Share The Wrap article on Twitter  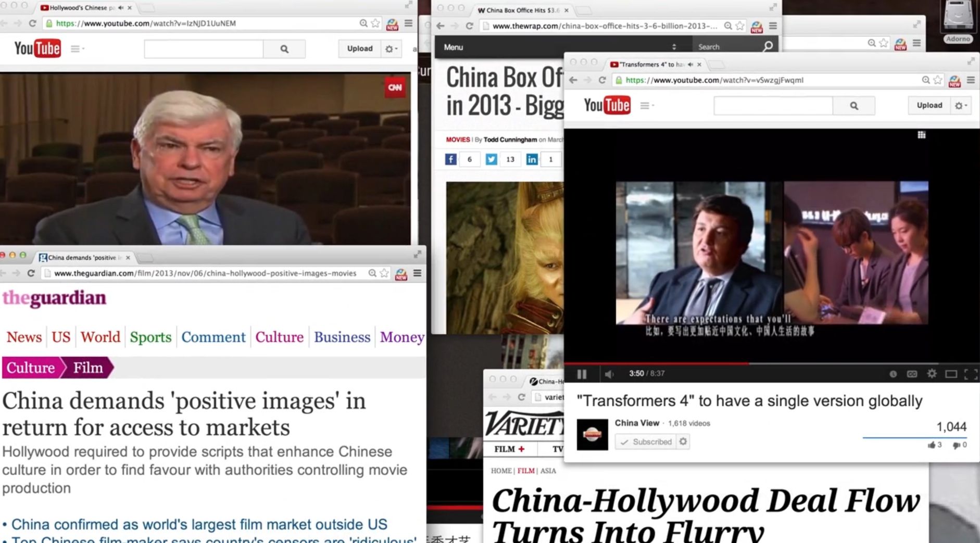(491, 159)
